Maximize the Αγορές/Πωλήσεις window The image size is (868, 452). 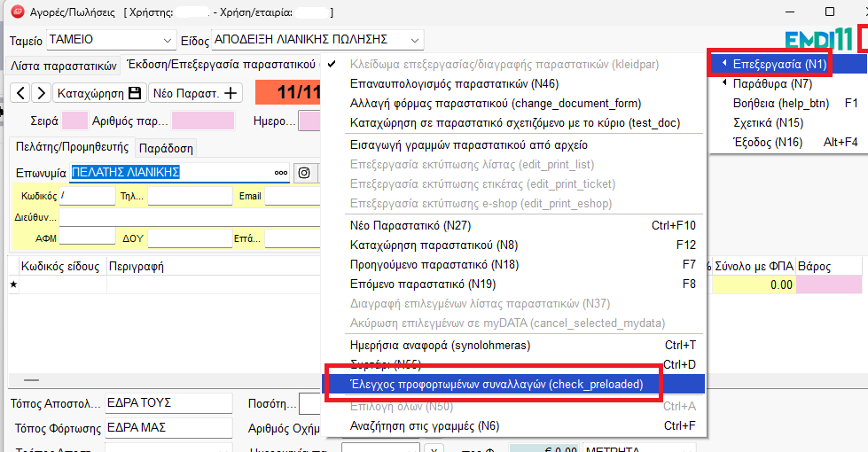[829, 12]
